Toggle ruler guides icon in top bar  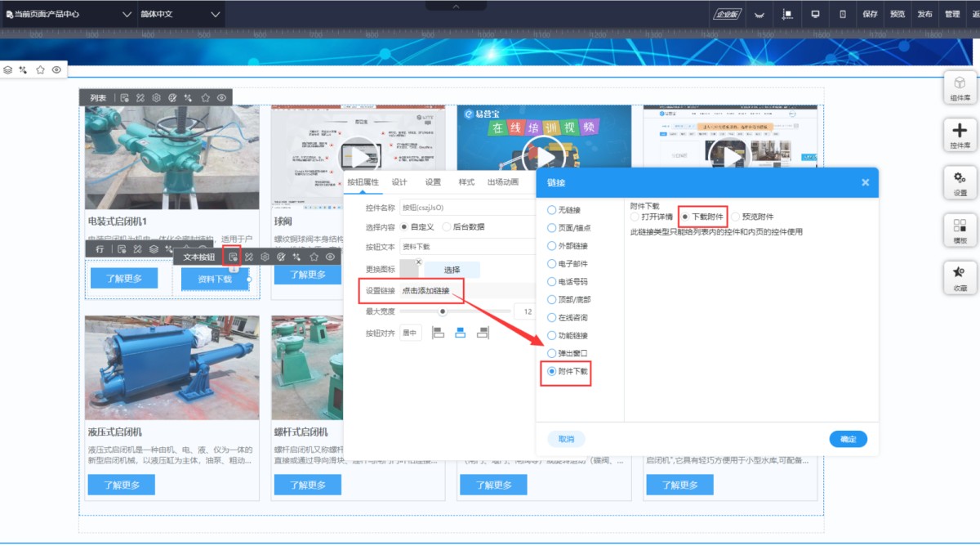[x=787, y=14]
